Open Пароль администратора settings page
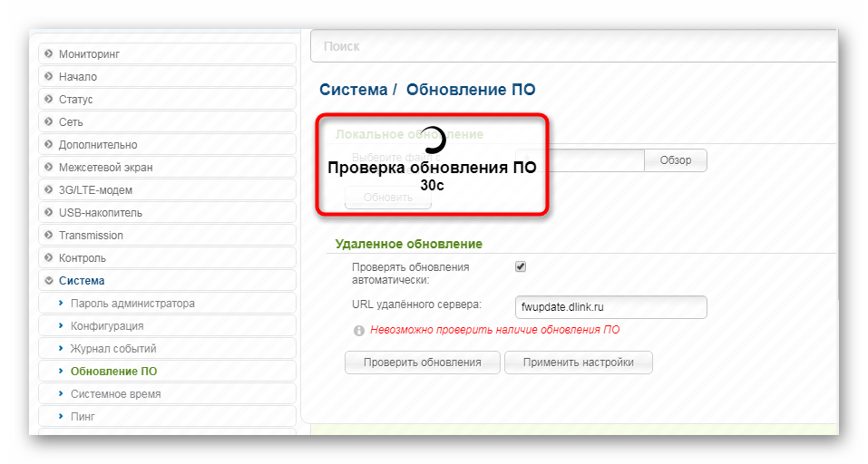868x464 pixels. click(132, 304)
